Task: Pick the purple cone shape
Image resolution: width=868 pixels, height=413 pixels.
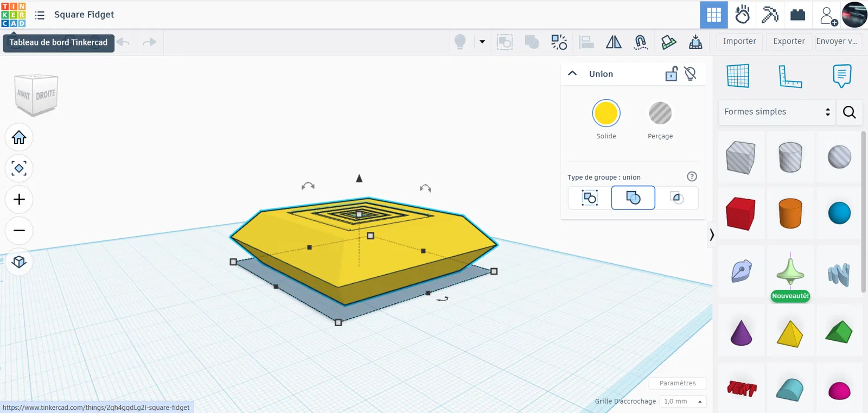Action: coord(741,332)
